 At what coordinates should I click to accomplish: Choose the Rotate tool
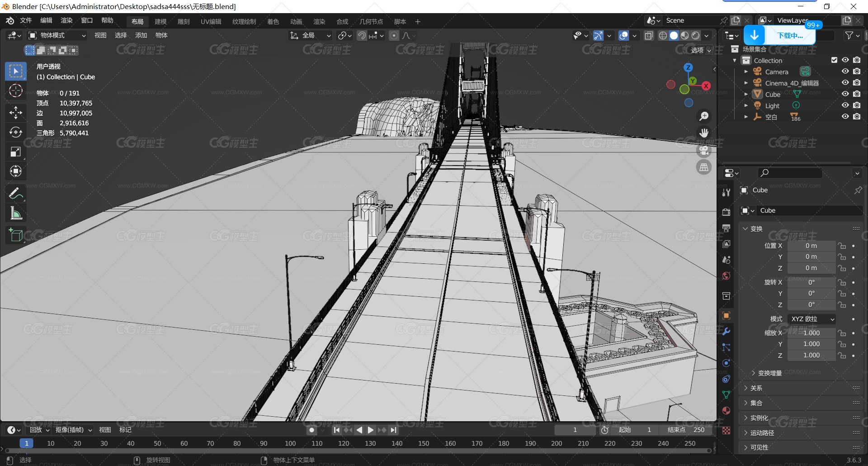(16, 132)
